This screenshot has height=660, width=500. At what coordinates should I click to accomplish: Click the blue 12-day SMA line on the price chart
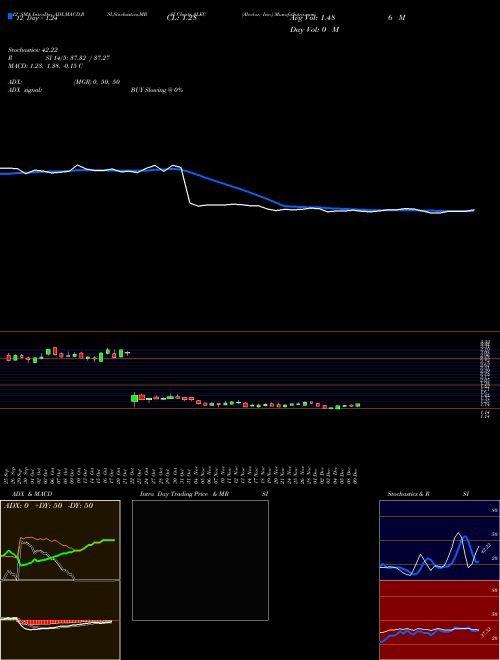pyautogui.click(x=236, y=187)
